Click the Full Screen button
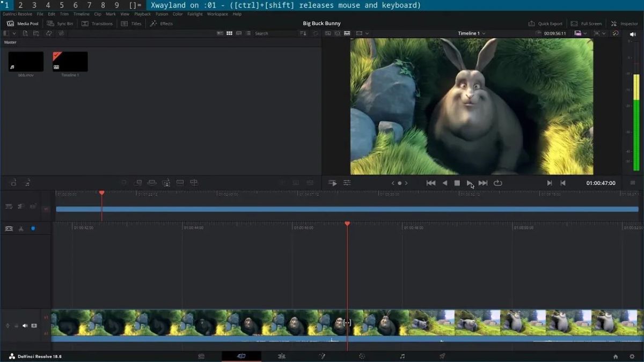644x362 pixels. 586,24
